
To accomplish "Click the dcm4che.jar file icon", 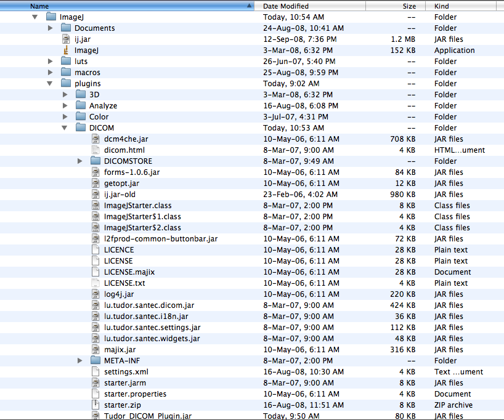I will pyautogui.click(x=95, y=139).
